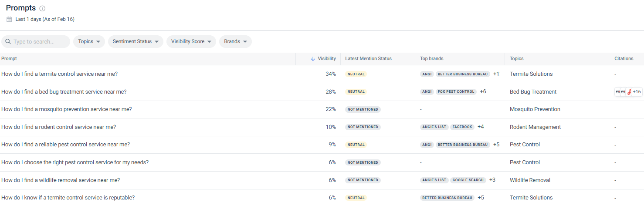The image size is (644, 206).
Task: Open prompt about mosquito prevention service
Action: (x=67, y=109)
